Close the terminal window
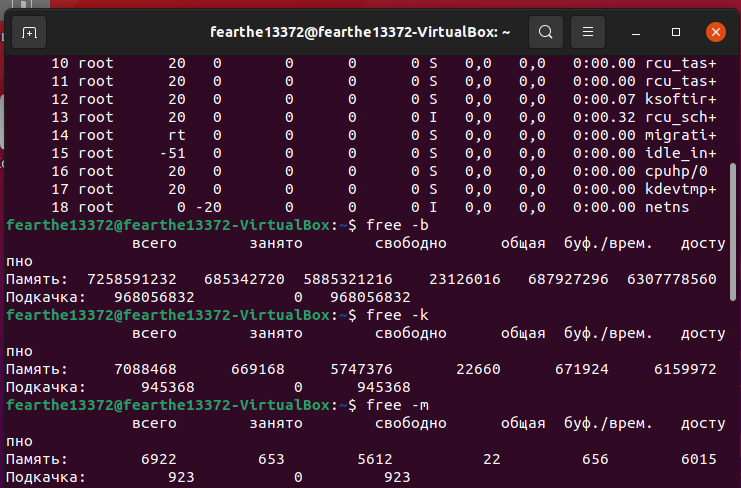 [x=716, y=32]
